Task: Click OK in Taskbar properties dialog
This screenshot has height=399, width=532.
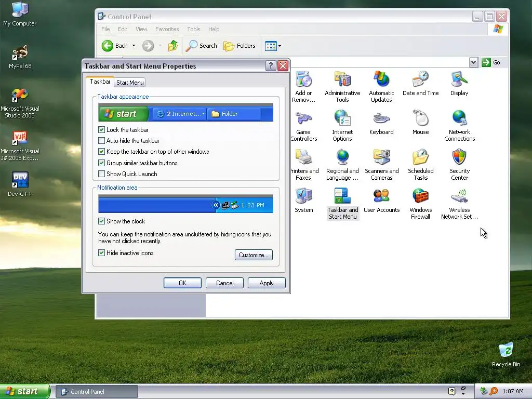Action: (182, 283)
